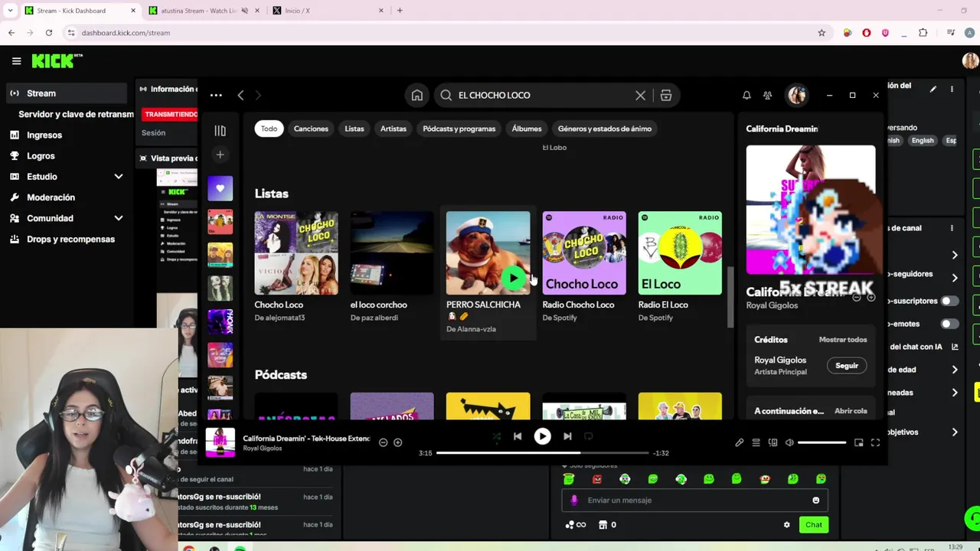Screen dimensions: 980x551
Task: Click Mostrar todos in Créditos
Action: click(843, 340)
